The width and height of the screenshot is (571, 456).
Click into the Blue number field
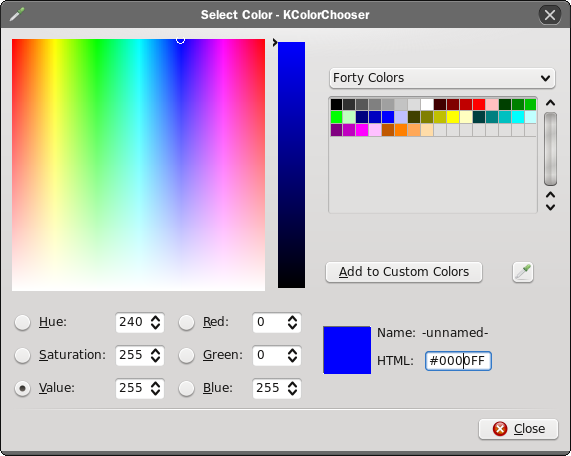[269, 389]
